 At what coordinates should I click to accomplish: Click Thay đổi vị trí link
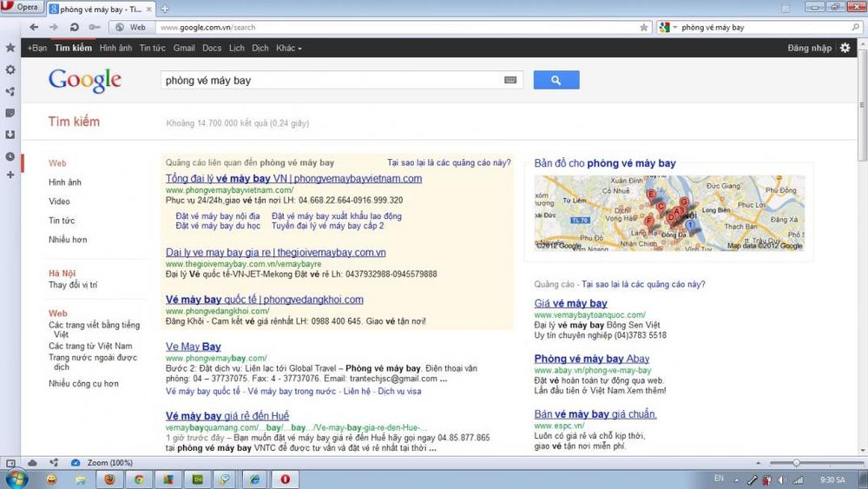73,285
